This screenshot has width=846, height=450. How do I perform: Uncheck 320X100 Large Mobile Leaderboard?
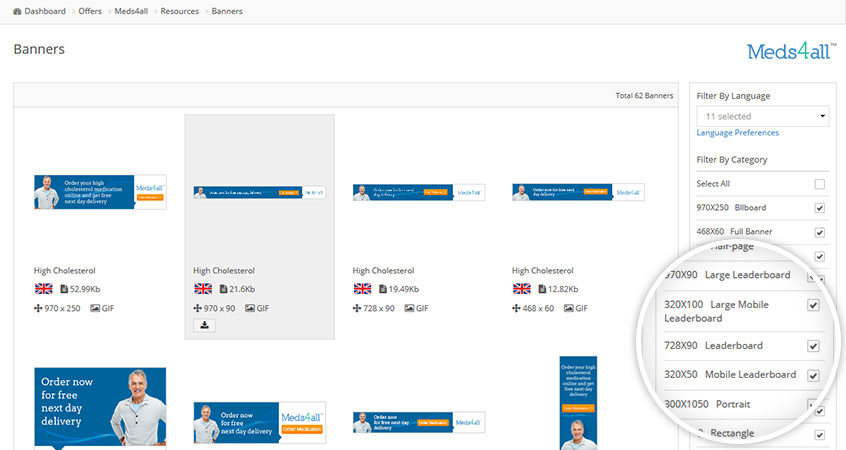(x=813, y=305)
